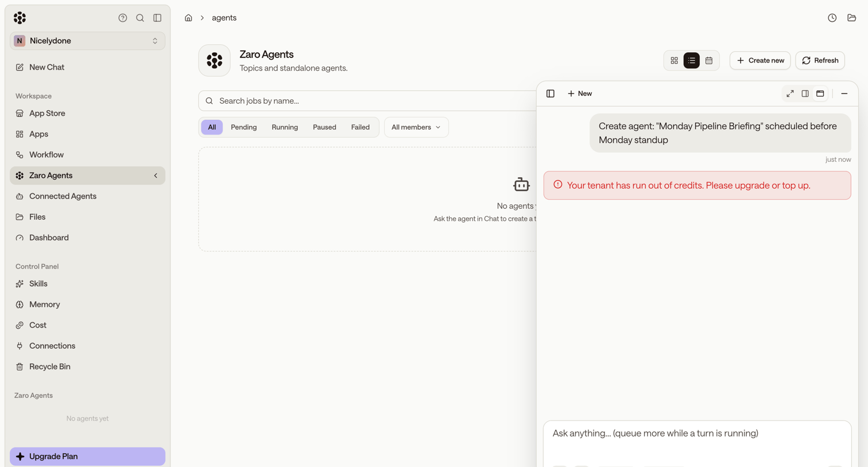Screen dimensions: 868x467
Task: Switch to list view of agents
Action: [691, 60]
